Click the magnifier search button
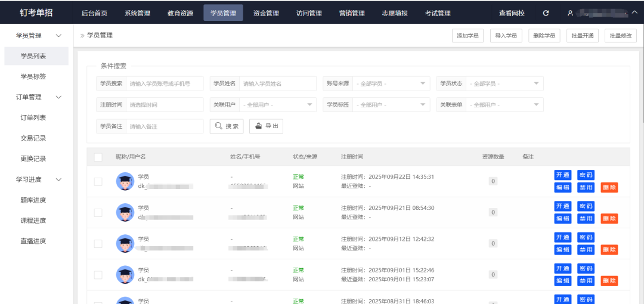This screenshot has height=304, width=644. 227,126
